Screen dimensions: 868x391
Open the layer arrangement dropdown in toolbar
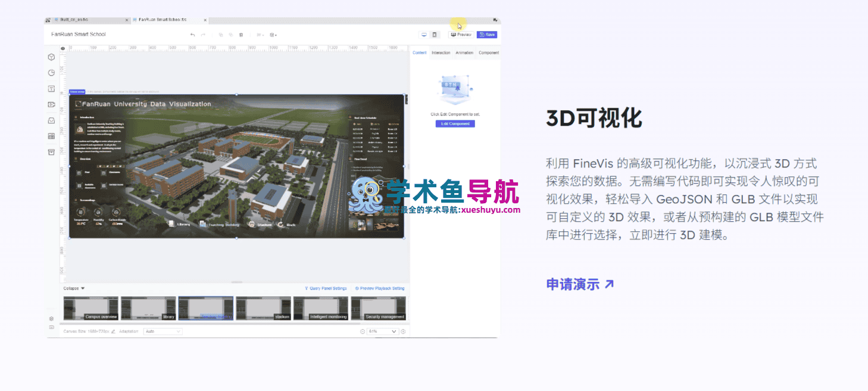(x=273, y=35)
